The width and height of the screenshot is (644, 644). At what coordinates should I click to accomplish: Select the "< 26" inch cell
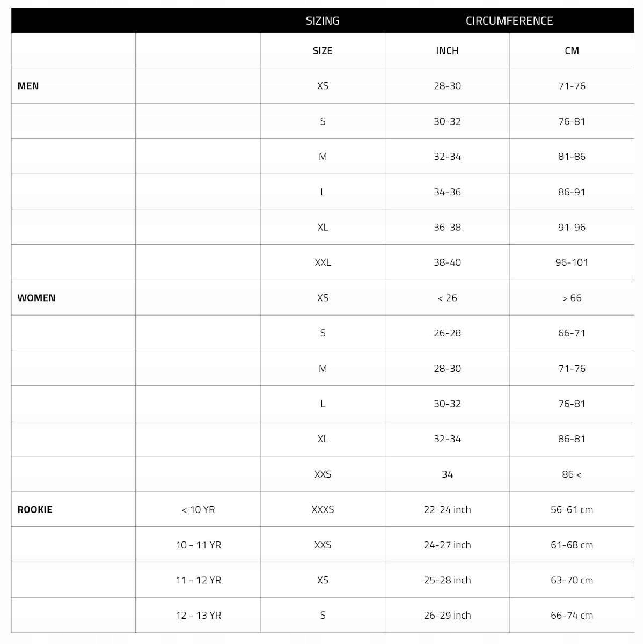coord(447,298)
